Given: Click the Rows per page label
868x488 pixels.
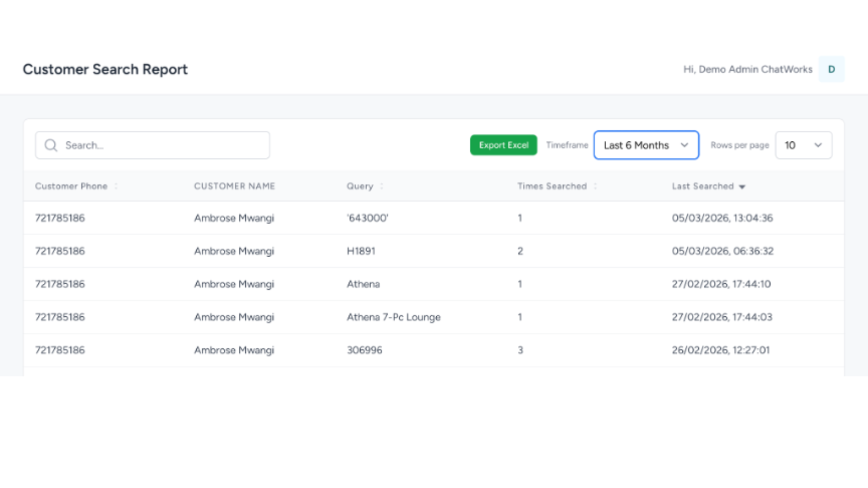Looking at the screenshot, I should click(x=740, y=145).
